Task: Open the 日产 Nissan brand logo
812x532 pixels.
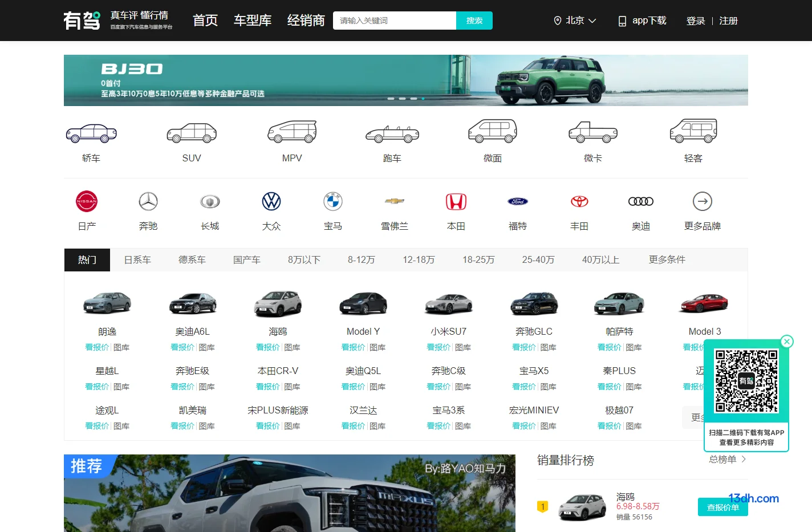Action: pyautogui.click(x=87, y=201)
